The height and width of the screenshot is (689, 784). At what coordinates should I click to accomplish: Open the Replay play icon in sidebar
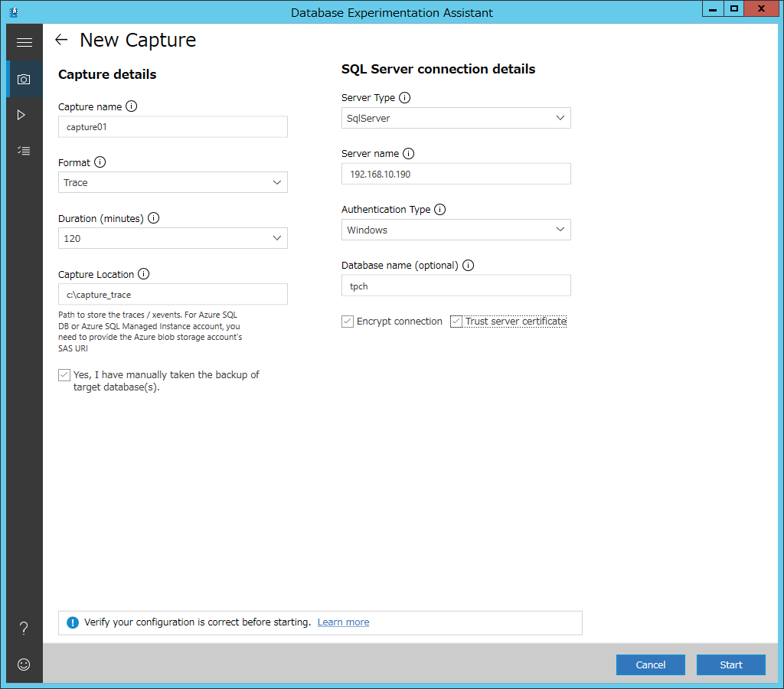tap(21, 115)
